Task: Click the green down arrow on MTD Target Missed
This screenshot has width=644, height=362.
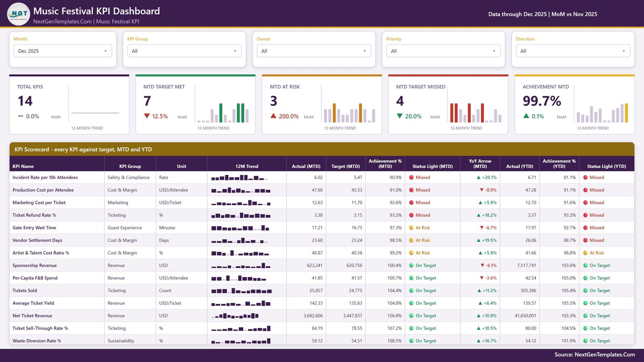Action: tap(399, 116)
